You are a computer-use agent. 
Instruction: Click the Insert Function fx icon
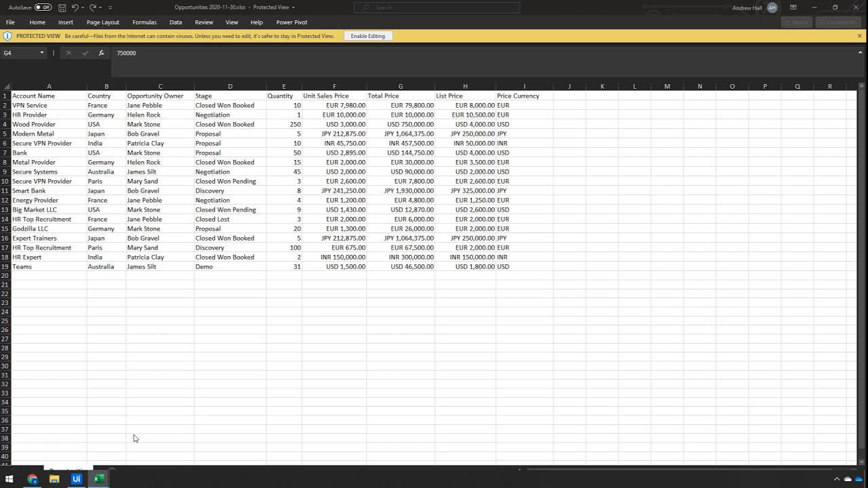(101, 53)
